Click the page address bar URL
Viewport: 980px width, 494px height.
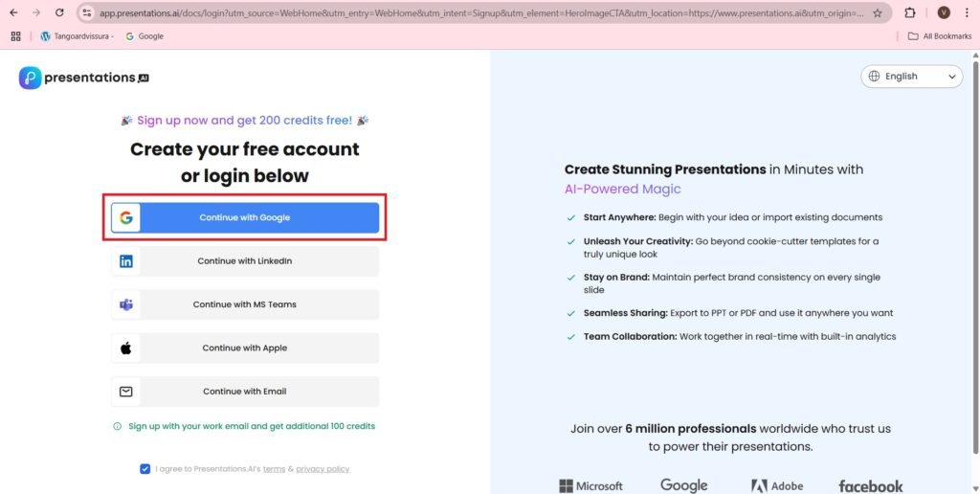pyautogui.click(x=481, y=12)
